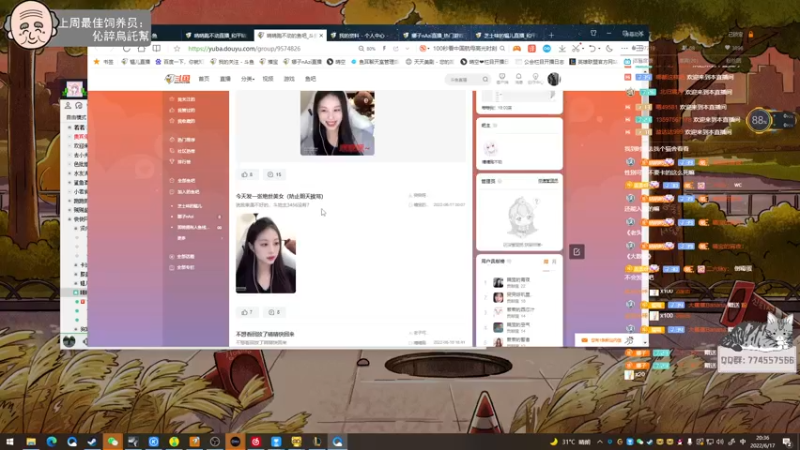Viewport: 800px width, 450px height.
Task: Select 游戏 in Yuba navigation
Action: (x=289, y=79)
